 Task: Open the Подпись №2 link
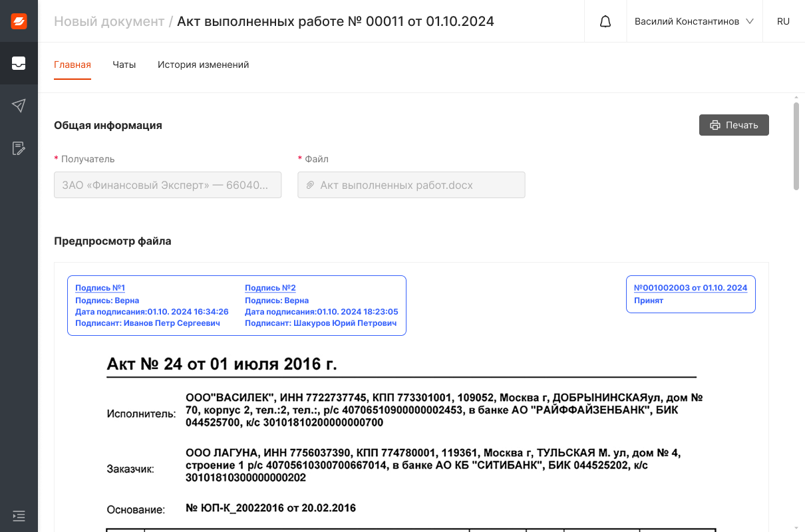pos(270,288)
